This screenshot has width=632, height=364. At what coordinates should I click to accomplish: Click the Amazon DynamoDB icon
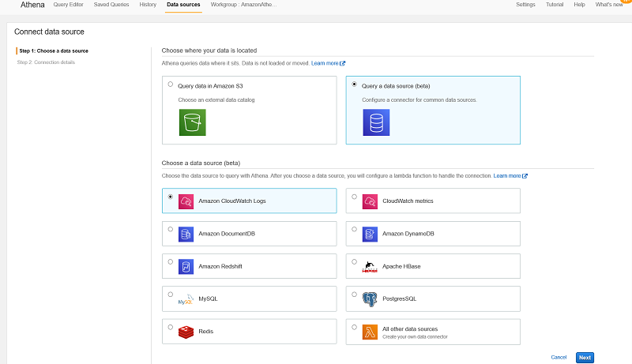pos(370,234)
